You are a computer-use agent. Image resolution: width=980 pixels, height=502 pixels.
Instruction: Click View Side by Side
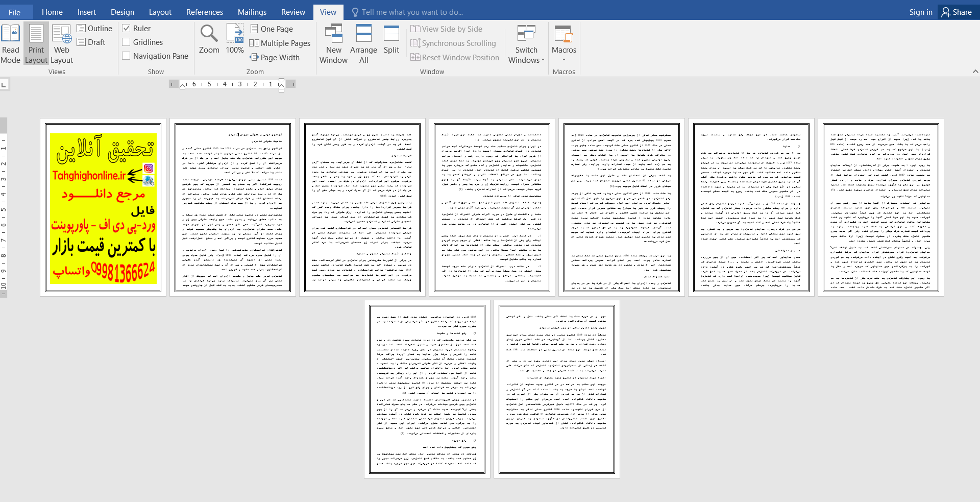(446, 29)
